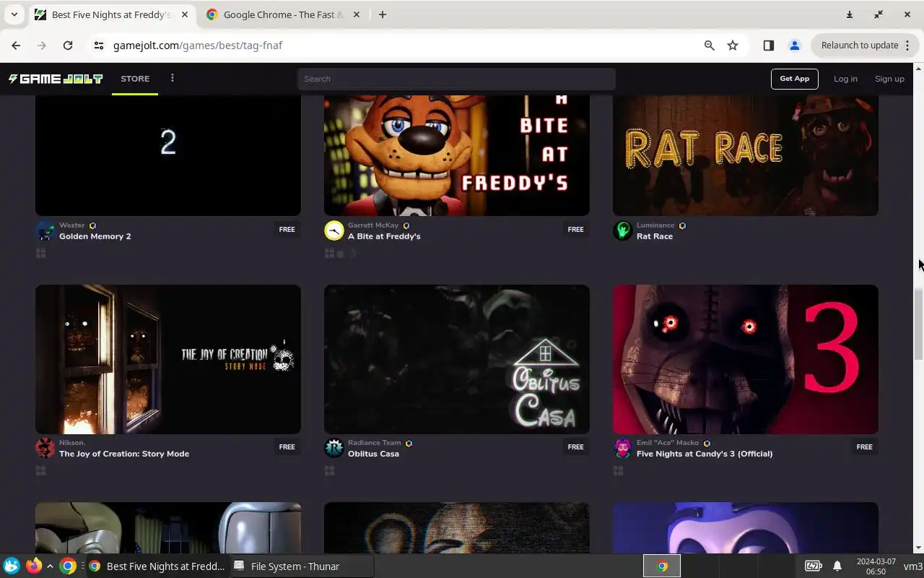Open the Oblitus Casa thumbnail
This screenshot has height=578, width=924.
457,359
